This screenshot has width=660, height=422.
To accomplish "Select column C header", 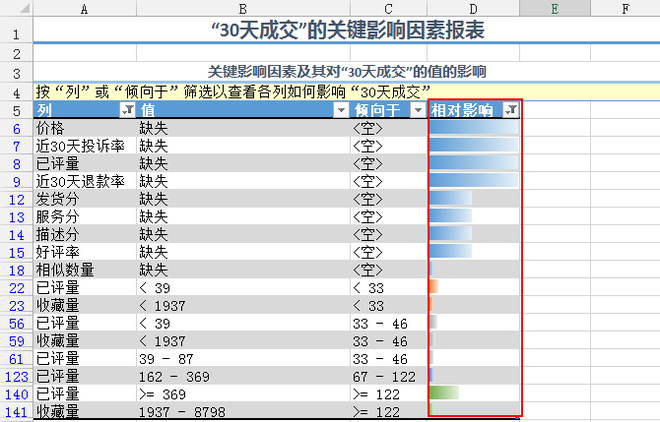I will [389, 8].
